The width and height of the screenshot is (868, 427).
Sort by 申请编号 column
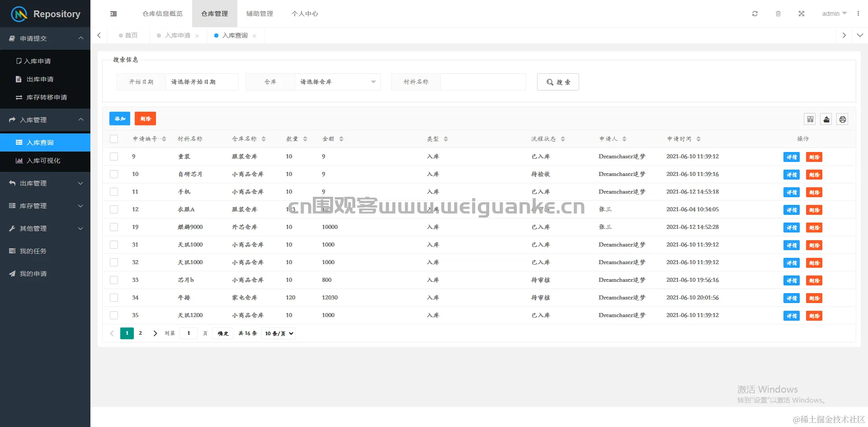tap(164, 139)
